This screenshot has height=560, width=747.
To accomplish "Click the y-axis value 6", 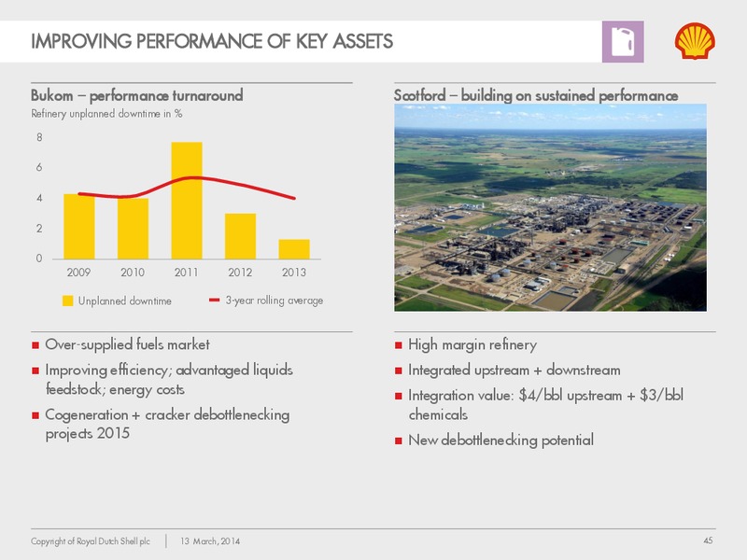I will click(x=39, y=168).
